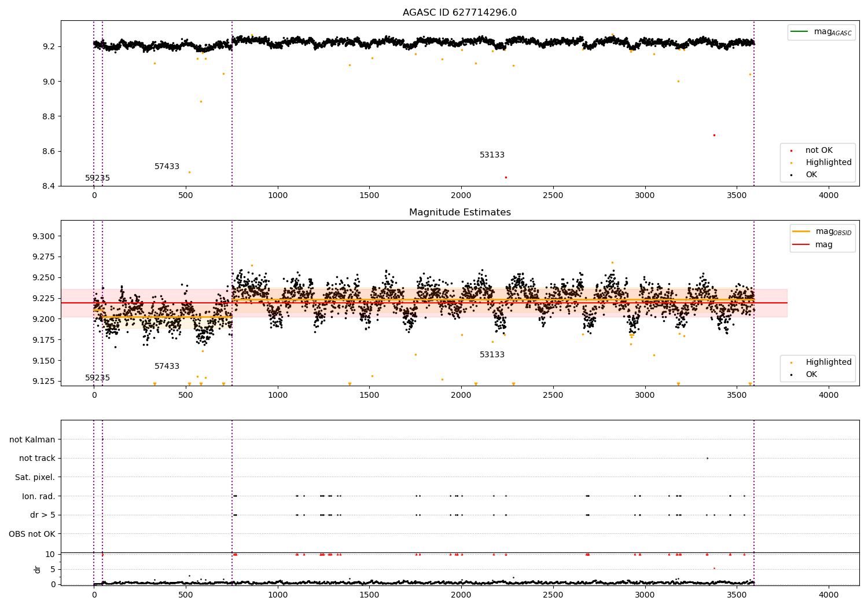
Task: Click the 1000 x-tick of the Magnitude Estimates plot
Action: [x=278, y=395]
